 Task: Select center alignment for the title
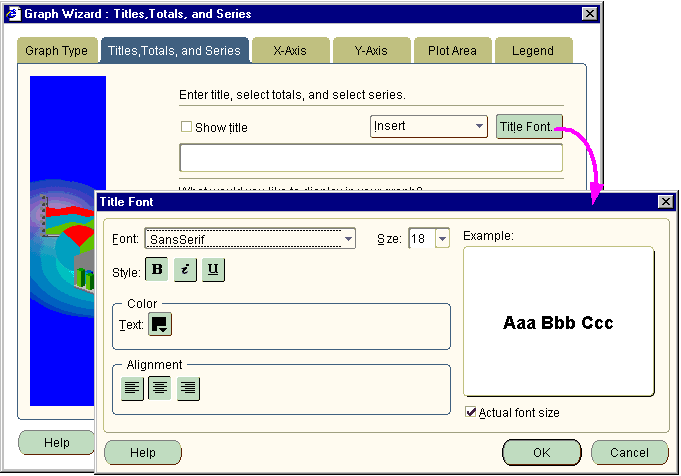[160, 388]
